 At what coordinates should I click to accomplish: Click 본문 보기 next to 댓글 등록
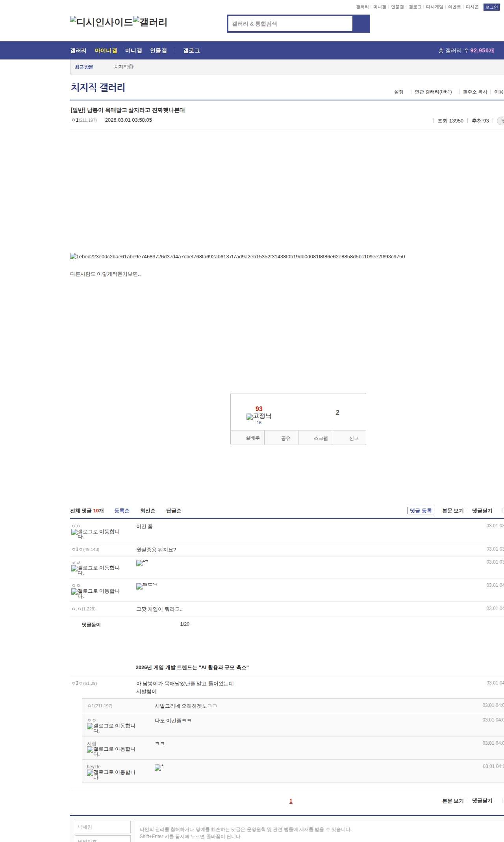click(x=453, y=511)
